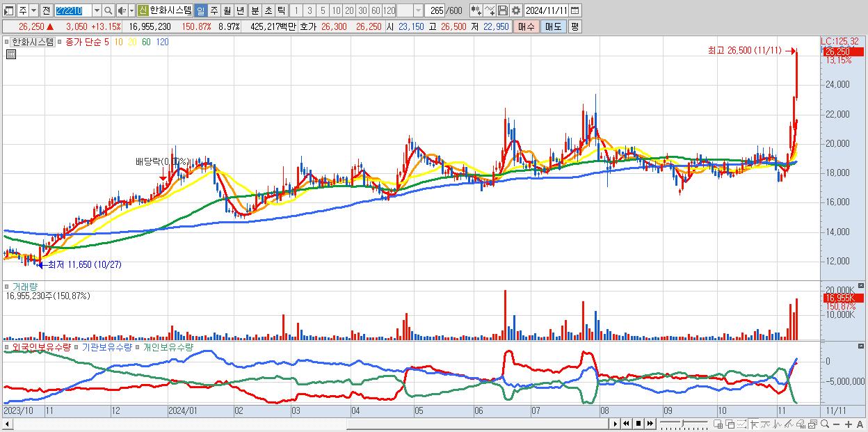Click the overlapping windows icon
This screenshot has width=868, height=432.
(730, 424)
